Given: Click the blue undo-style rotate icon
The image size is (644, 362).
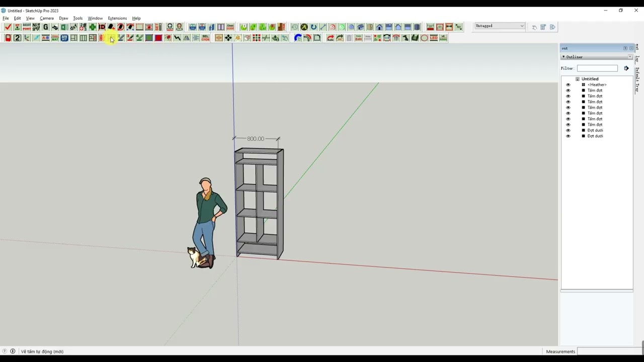Looking at the screenshot, I should [x=313, y=27].
